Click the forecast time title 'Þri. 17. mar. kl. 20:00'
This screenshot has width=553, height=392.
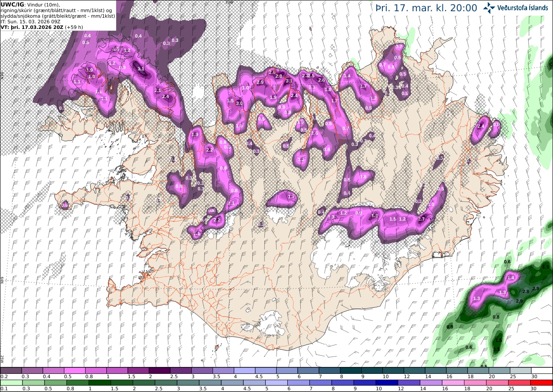426,8
